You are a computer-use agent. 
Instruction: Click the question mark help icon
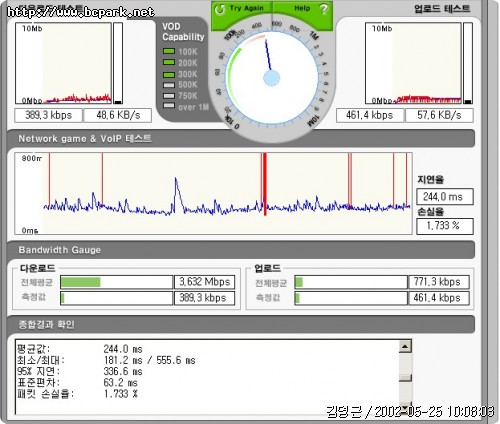[323, 9]
